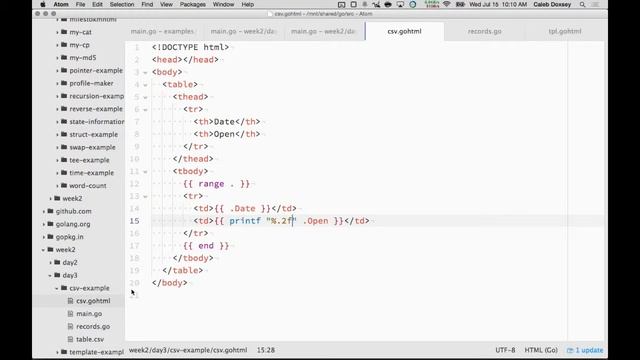Viewport: 640px width, 360px height.
Task: Open the Find menu
Action: pos(147,4)
